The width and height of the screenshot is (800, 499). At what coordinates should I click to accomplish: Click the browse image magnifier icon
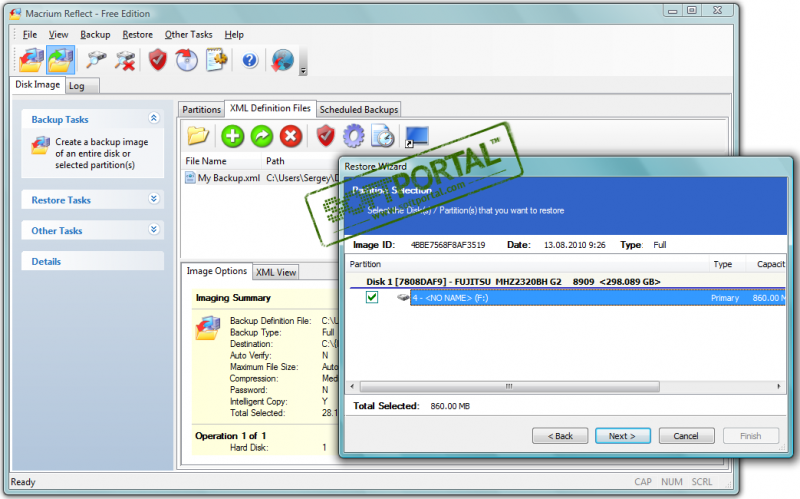click(96, 60)
